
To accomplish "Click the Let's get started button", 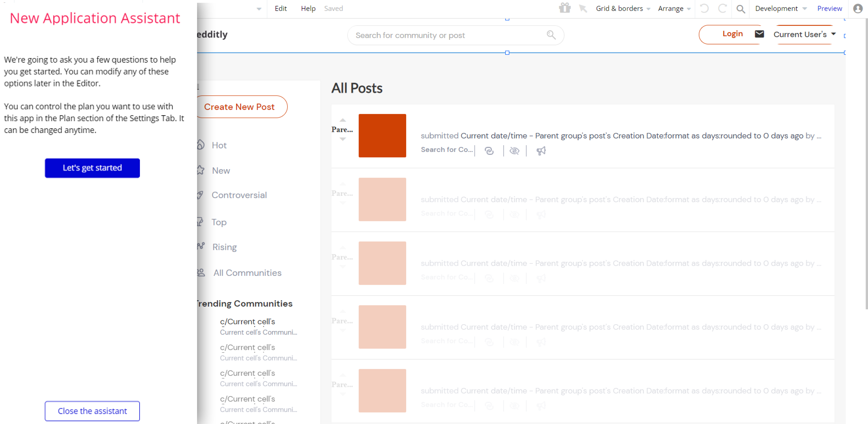I will coord(92,168).
